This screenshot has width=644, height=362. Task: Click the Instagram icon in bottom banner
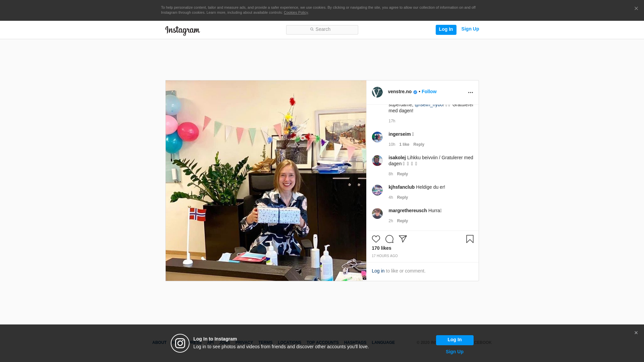coord(180,343)
